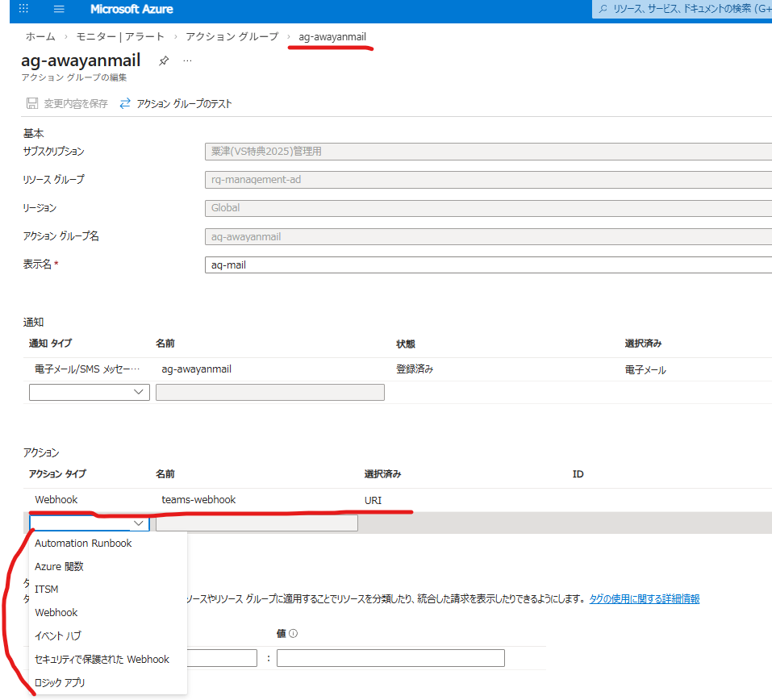Open モニター | アラート breadcrumb
This screenshot has width=772, height=700.
coord(120,36)
